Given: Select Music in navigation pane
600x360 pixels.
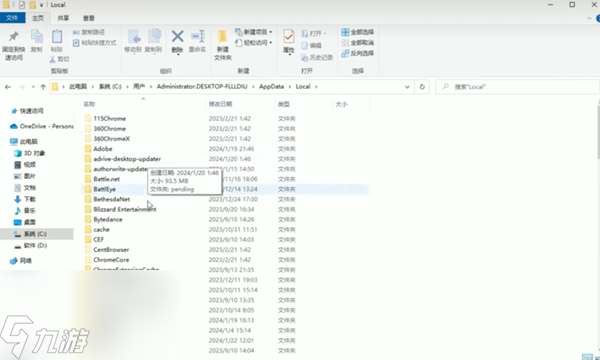Looking at the screenshot, I should point(25,210).
